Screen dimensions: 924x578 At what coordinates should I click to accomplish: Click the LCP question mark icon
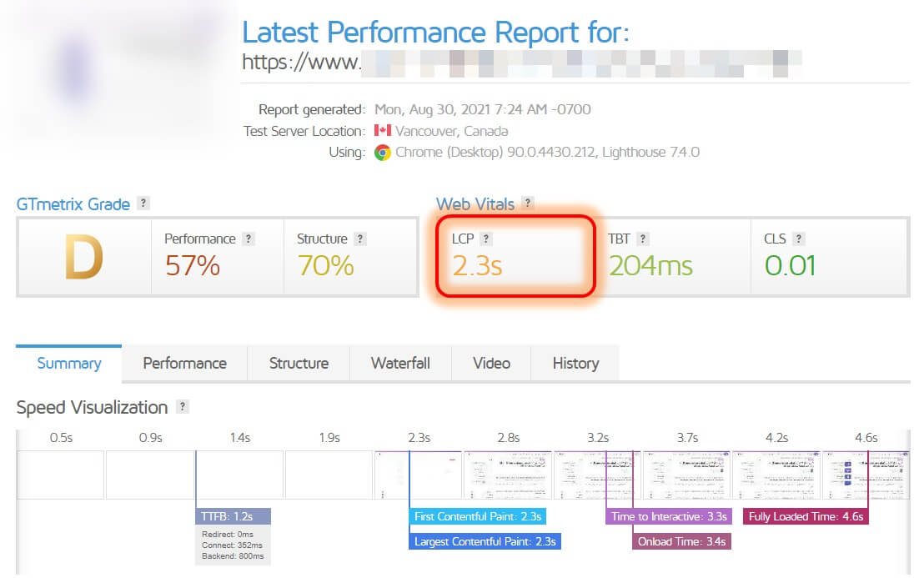(x=486, y=239)
